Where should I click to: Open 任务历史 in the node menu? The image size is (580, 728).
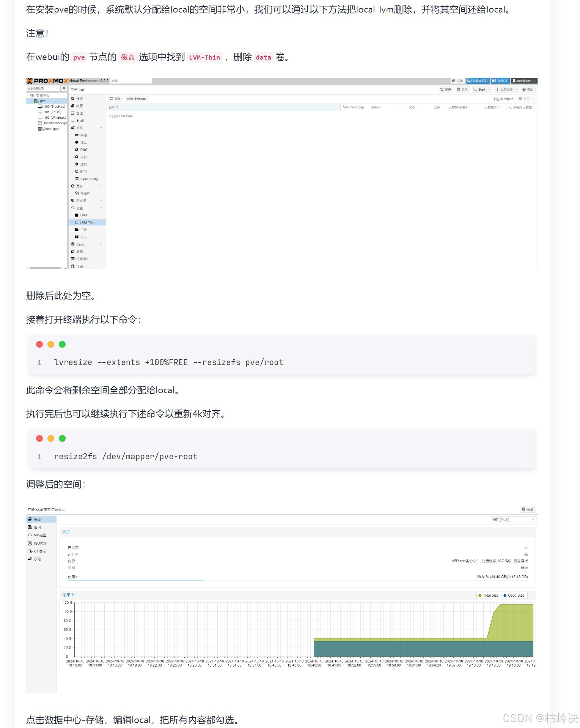[x=87, y=259]
